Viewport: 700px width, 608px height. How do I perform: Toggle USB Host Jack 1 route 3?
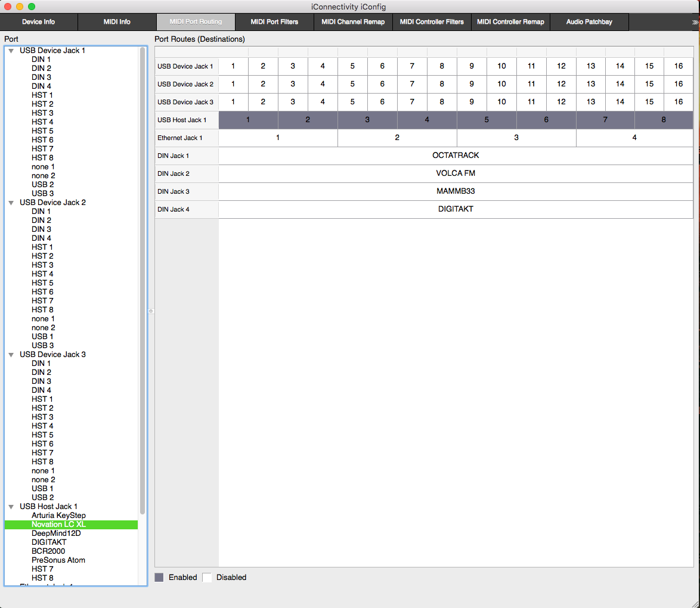[367, 120]
